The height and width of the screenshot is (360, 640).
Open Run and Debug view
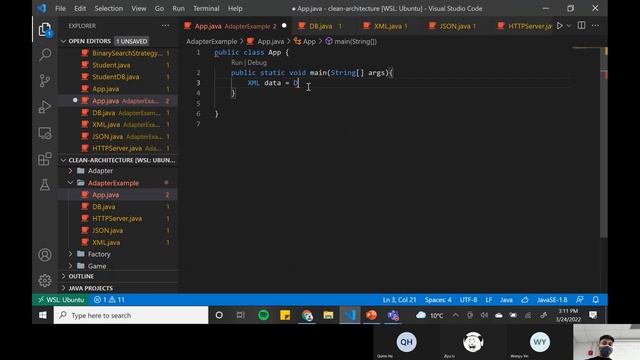point(45,107)
